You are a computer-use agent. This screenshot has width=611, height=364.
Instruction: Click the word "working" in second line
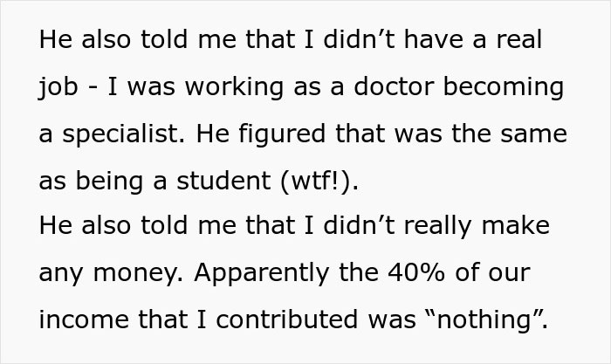click(234, 87)
